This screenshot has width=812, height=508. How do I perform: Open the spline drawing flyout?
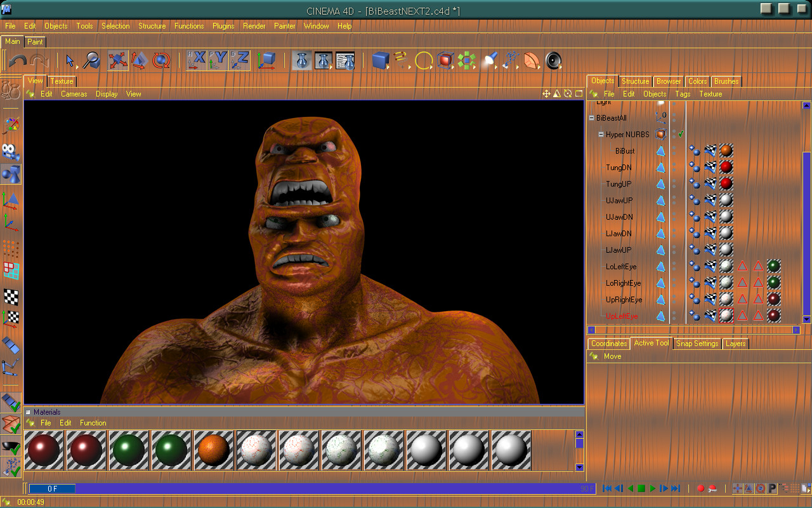(x=402, y=60)
